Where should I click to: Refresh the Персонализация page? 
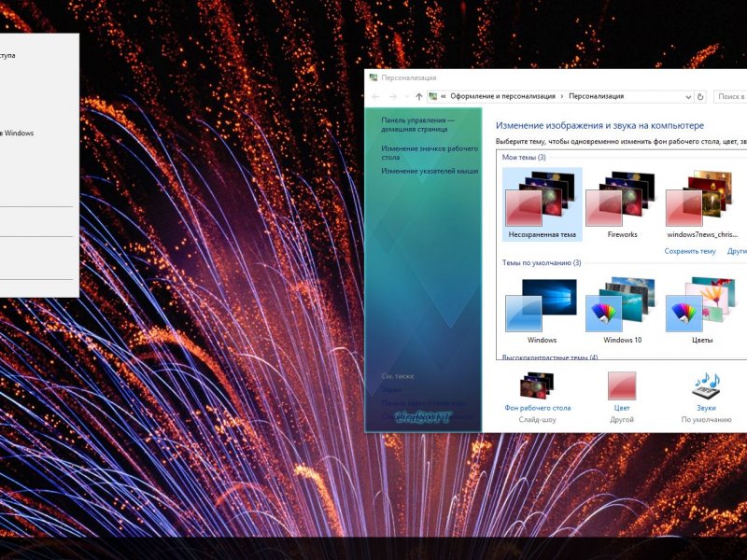click(700, 97)
